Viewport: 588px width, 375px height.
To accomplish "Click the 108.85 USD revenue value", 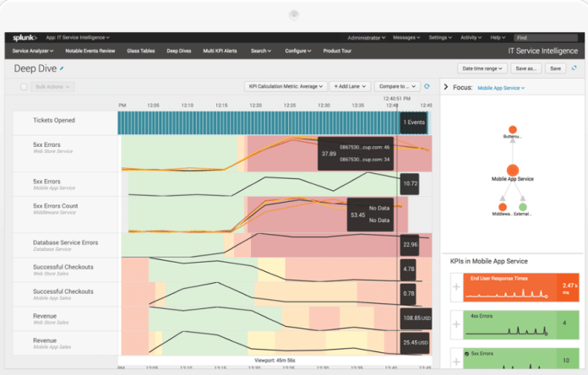I will (416, 318).
